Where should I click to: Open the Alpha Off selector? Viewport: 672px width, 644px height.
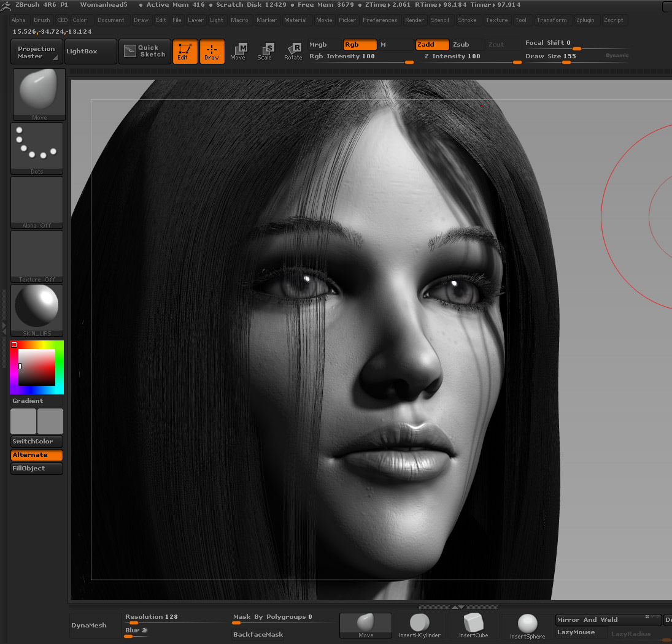point(37,202)
